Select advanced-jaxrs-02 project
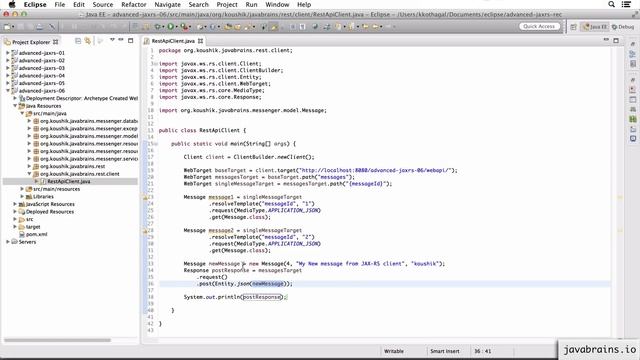The width and height of the screenshot is (640, 360). pos(41,60)
